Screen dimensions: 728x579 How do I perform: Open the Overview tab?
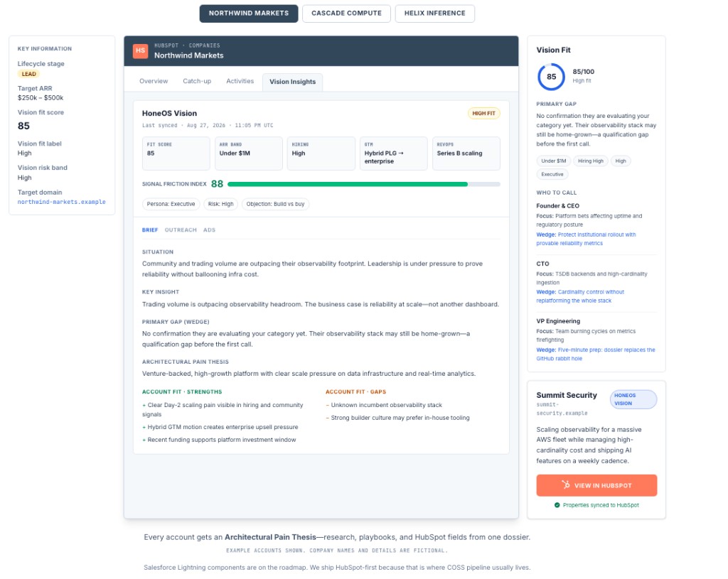(154, 81)
